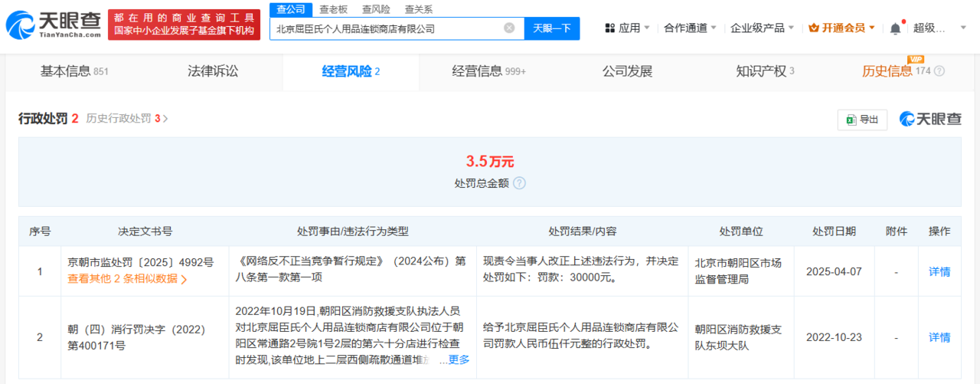This screenshot has width=980, height=384.
Task: Click document number 京朝市监处罚〔2025〕4992号
Action: click(141, 262)
